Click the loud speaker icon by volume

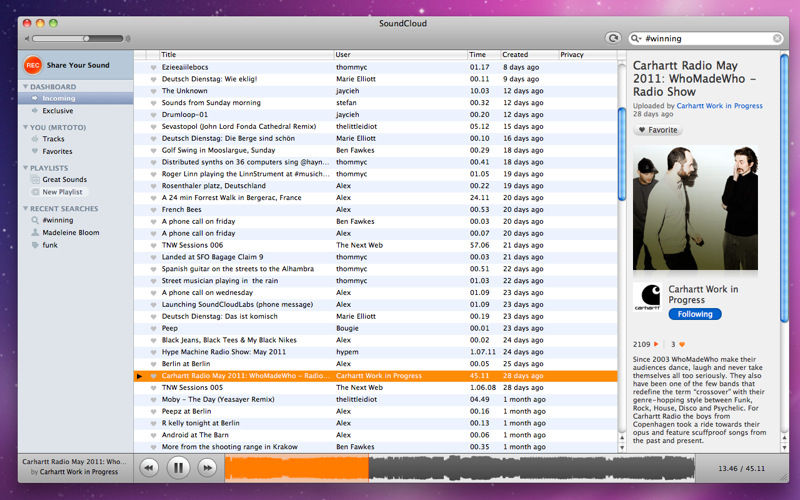pos(128,38)
